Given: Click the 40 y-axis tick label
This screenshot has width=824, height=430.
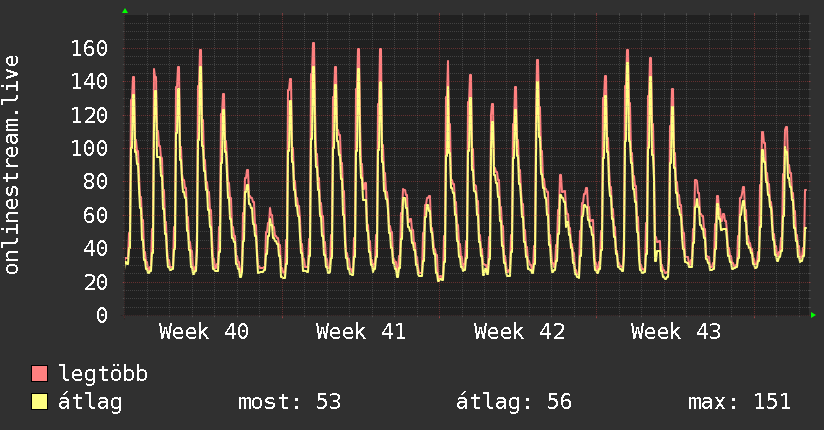Looking at the screenshot, I should click(x=96, y=249).
